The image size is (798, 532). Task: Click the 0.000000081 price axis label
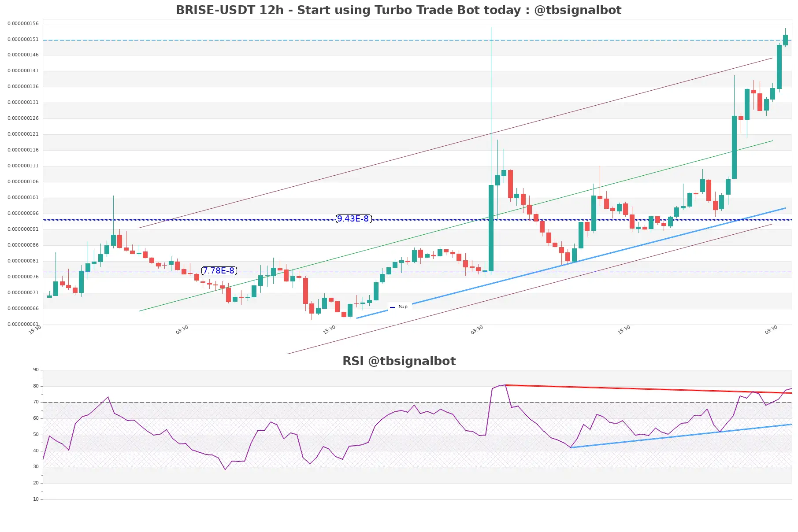click(x=23, y=261)
